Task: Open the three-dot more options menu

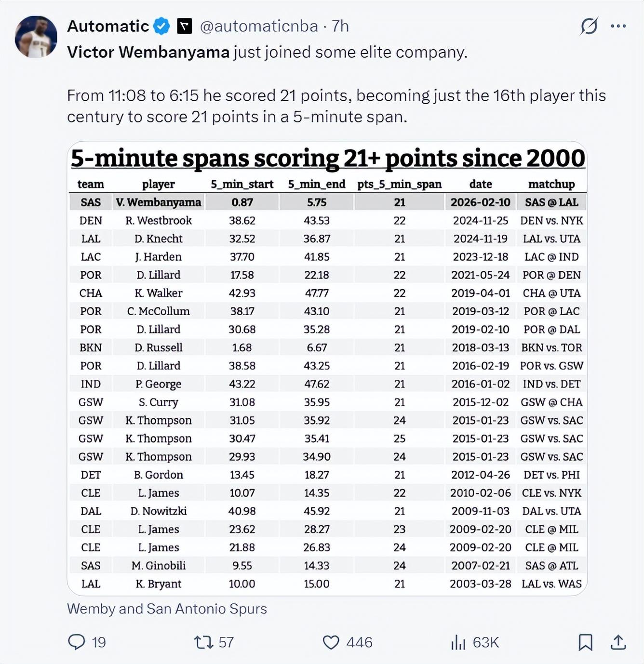Action: [618, 26]
